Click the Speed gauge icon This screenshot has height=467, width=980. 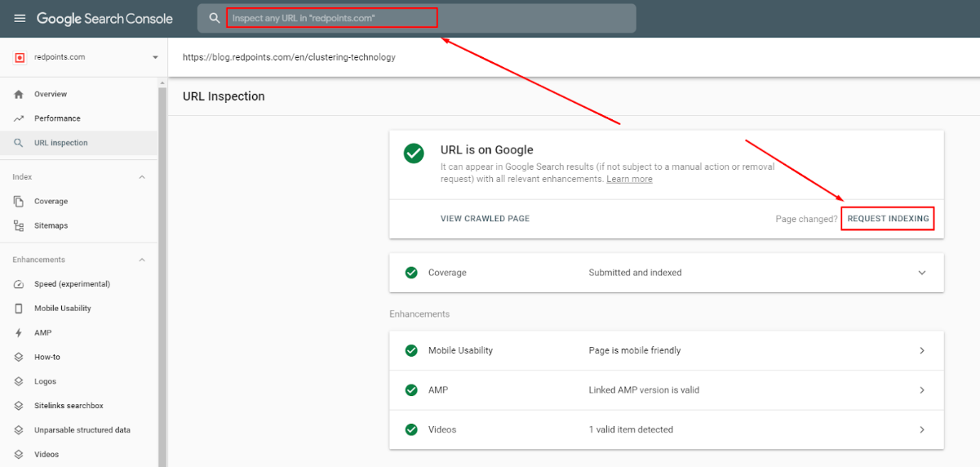[19, 284]
